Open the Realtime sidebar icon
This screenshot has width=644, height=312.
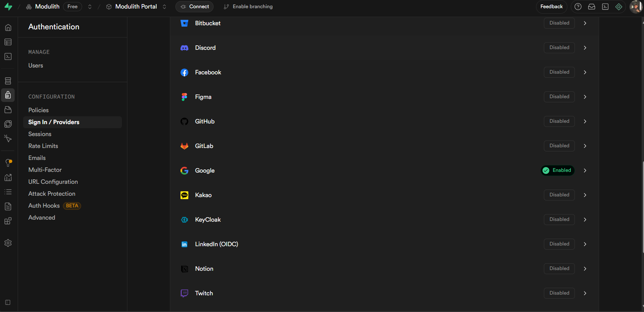click(x=8, y=138)
